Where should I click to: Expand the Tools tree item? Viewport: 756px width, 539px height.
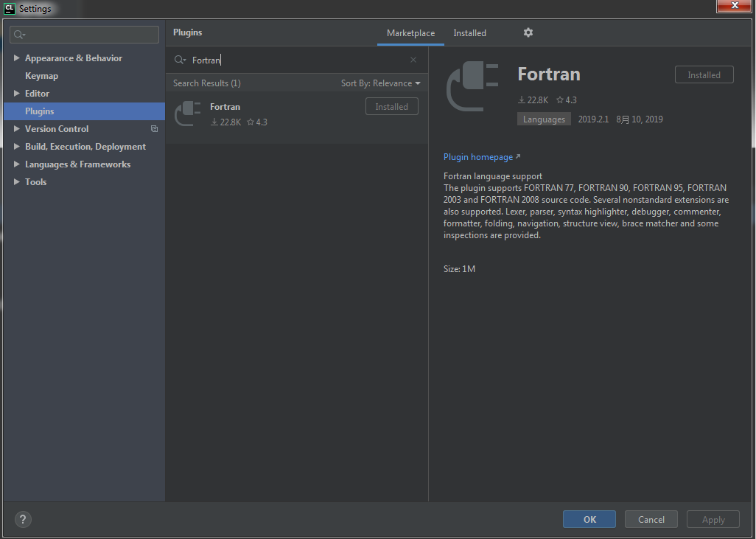[16, 181]
